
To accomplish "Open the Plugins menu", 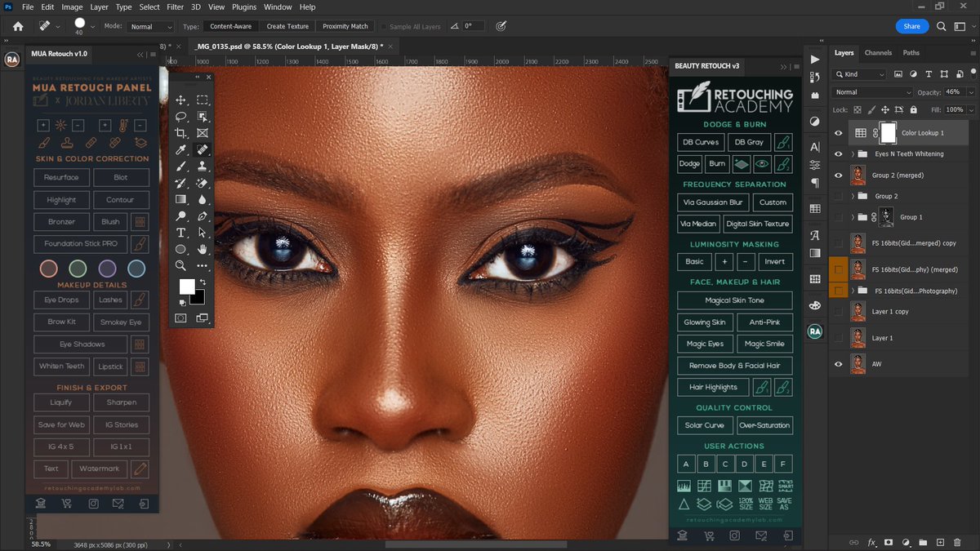I will (245, 7).
